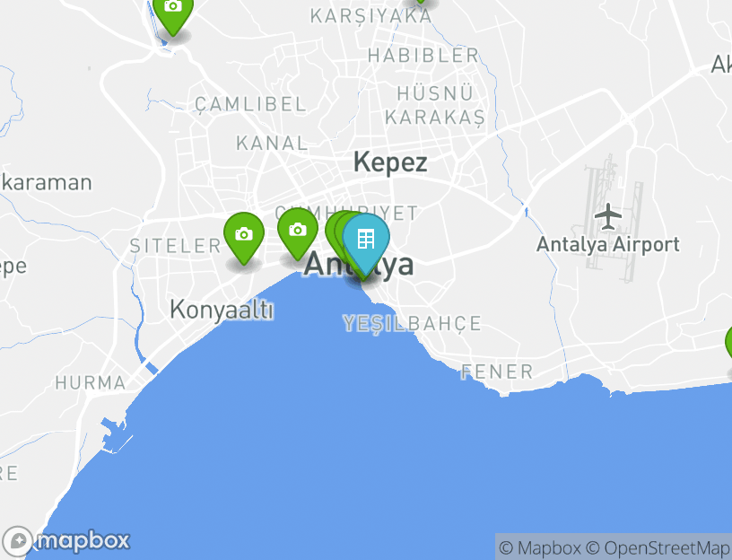Open the camera marker left of Antalya label

[x=298, y=233]
